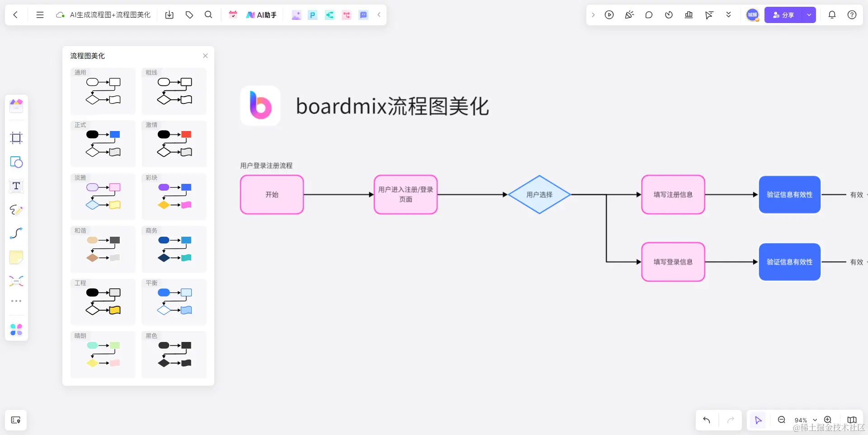Click the export download icon

(x=170, y=15)
